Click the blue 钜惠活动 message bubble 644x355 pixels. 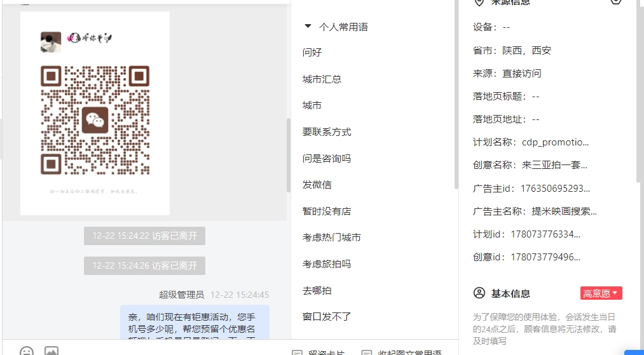pyautogui.click(x=195, y=323)
